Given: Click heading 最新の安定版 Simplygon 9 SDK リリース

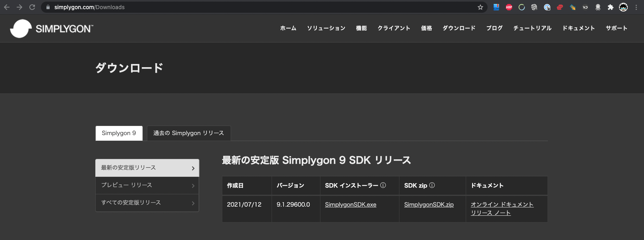Looking at the screenshot, I should coord(316,160).
